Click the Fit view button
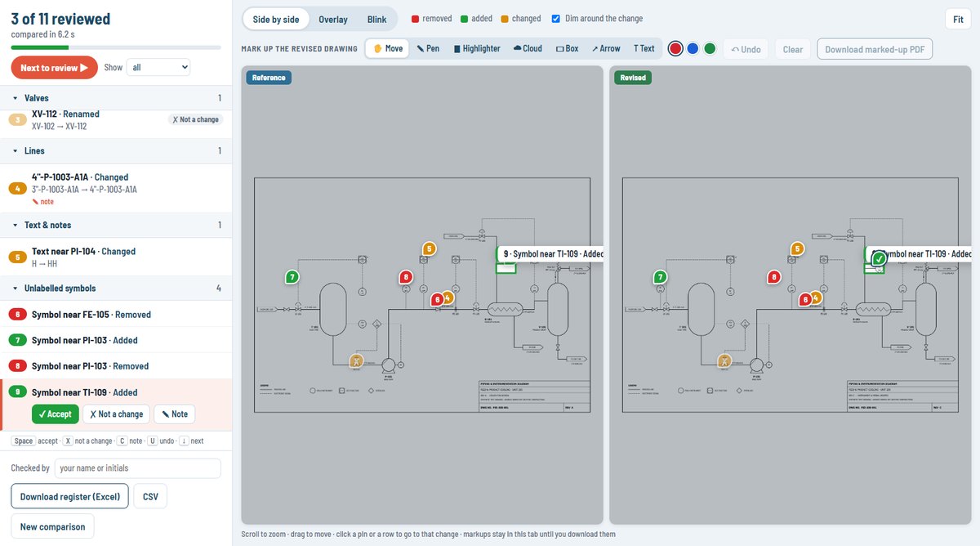Screen dimensions: 980x546 [957, 19]
